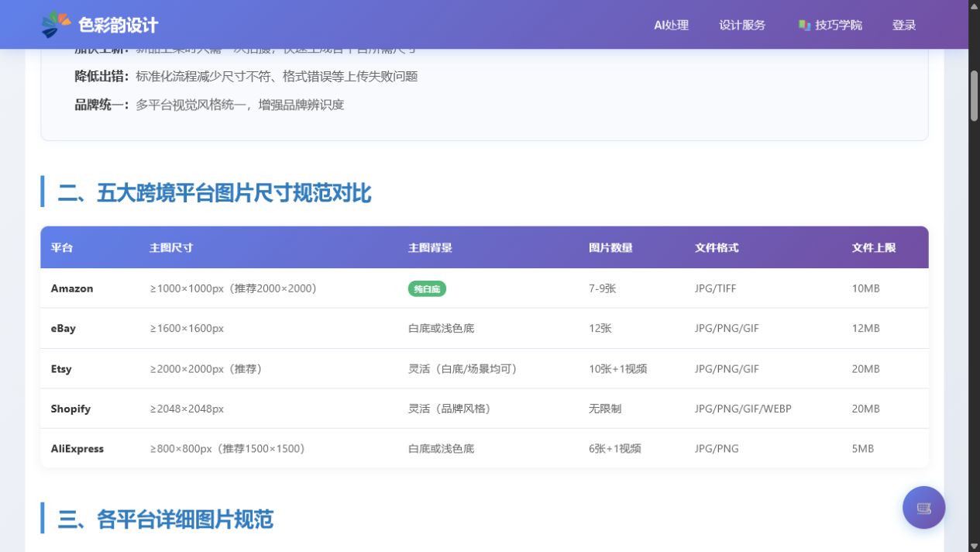Select the Amazon row label
Viewport: 980px width, 552px height.
[x=72, y=288]
